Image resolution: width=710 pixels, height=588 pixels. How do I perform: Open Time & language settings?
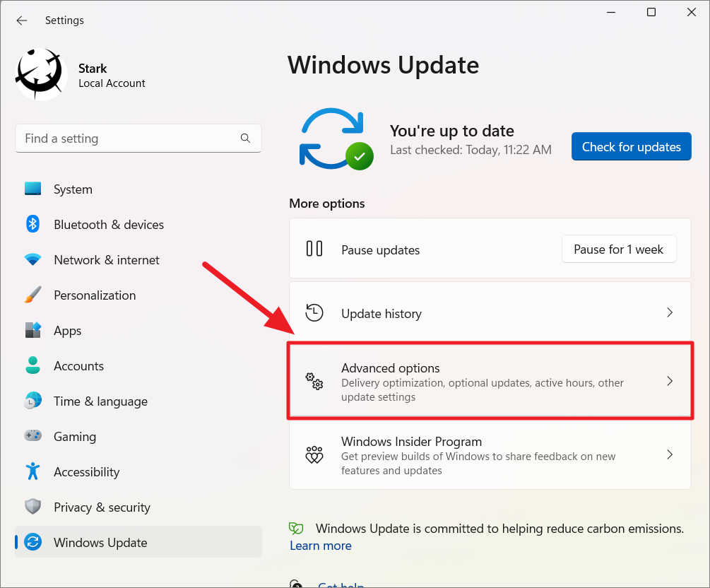138,401
